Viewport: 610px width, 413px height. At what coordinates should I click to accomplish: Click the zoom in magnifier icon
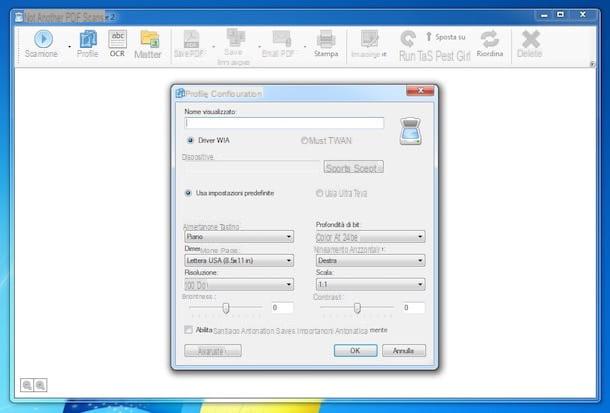point(40,385)
